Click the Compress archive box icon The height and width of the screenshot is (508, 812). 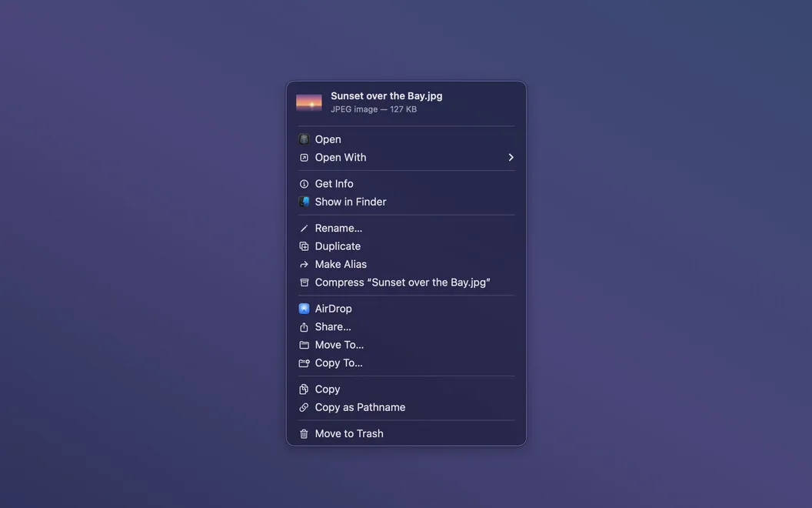pos(304,282)
